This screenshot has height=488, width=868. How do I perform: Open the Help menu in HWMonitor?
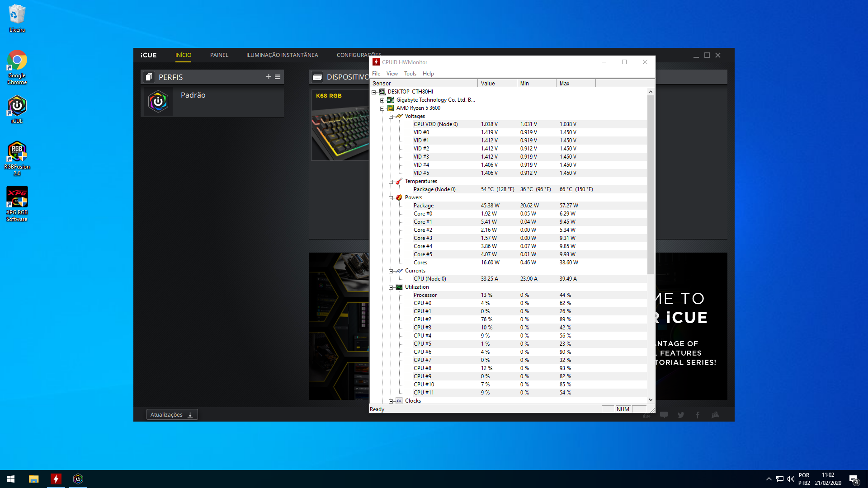428,74
